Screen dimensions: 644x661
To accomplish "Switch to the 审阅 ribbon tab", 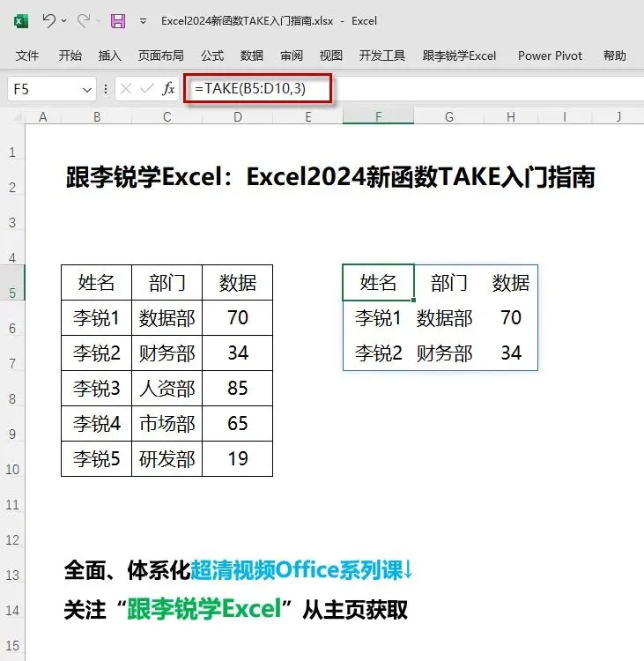I will (x=292, y=56).
